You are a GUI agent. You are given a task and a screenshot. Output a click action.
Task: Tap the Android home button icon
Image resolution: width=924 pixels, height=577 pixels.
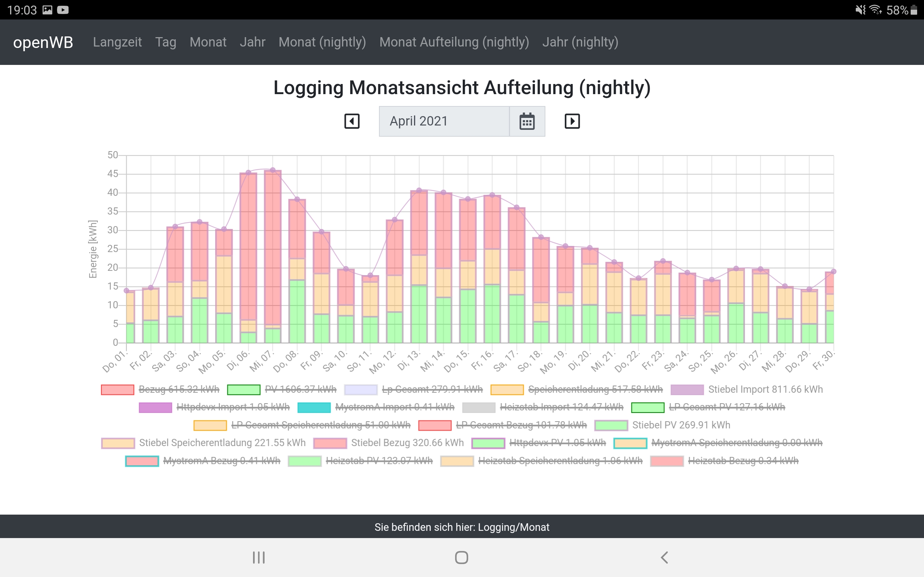click(462, 558)
